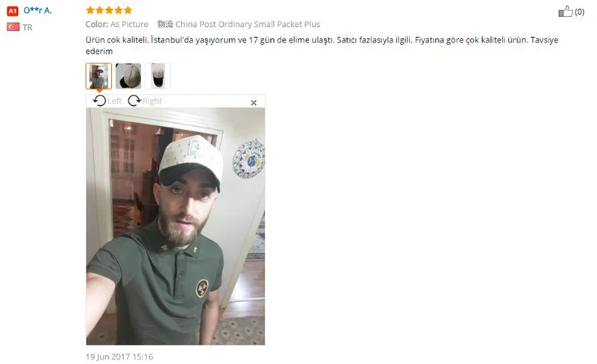Select the first review photo thumbnail
This screenshot has height=364, width=597.
point(99,76)
